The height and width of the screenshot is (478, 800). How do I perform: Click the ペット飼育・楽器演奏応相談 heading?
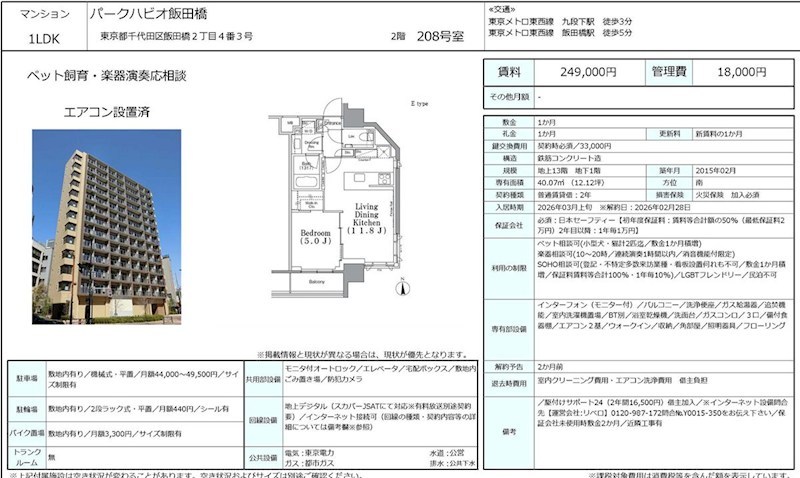(x=107, y=76)
